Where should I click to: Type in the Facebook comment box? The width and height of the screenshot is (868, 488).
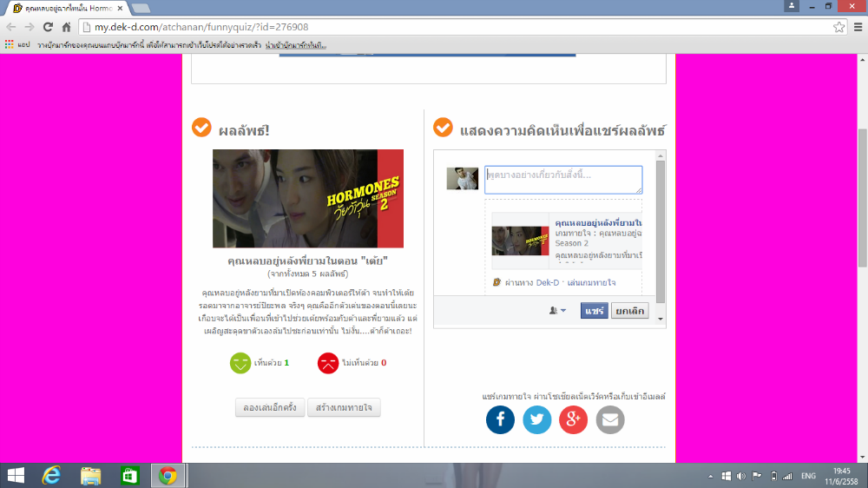point(563,179)
